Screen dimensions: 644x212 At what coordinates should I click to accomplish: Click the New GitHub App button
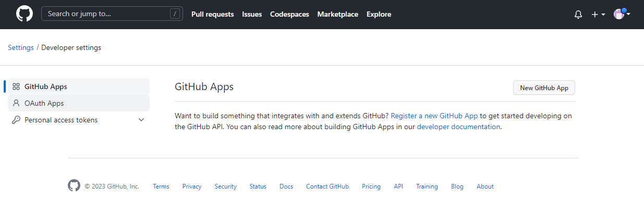click(x=544, y=88)
